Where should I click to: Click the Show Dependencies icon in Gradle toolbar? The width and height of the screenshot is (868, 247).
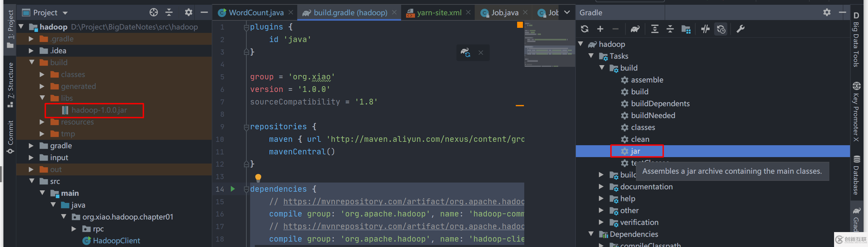click(x=686, y=30)
